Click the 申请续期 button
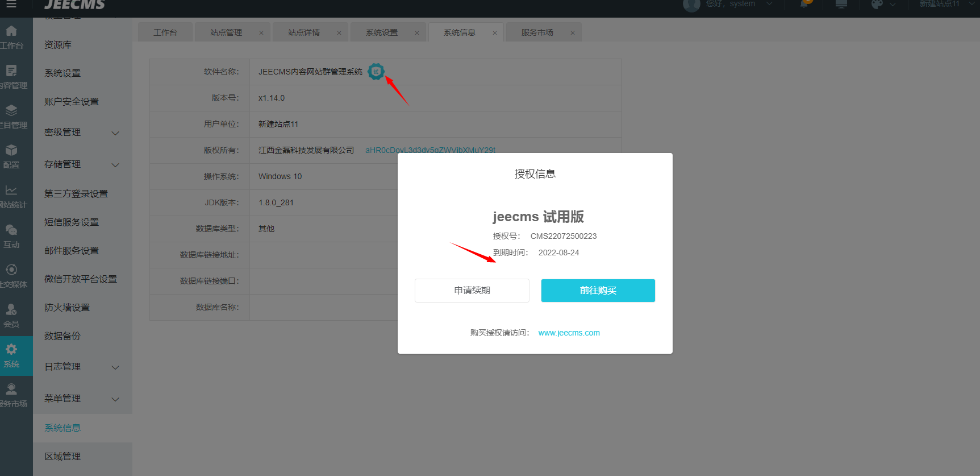 coord(472,291)
